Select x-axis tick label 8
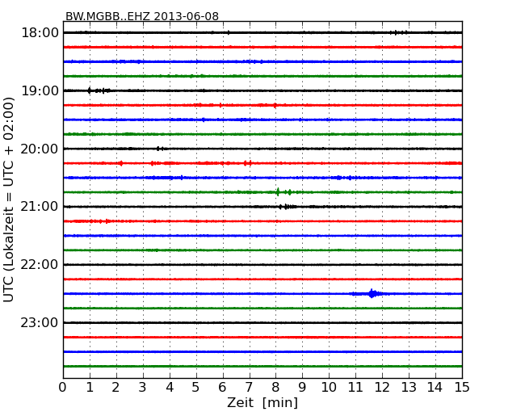The height and width of the screenshot is (420, 525). tap(275, 388)
